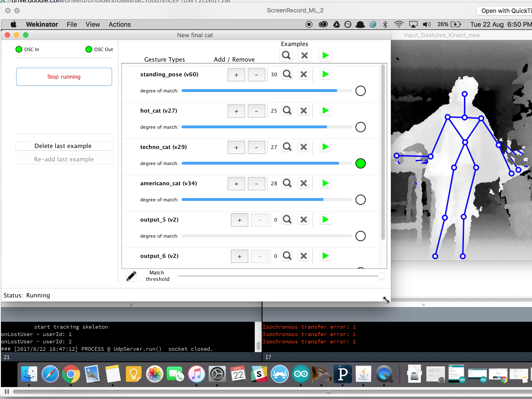Click the Bluetooth icon in the menu bar
This screenshot has height=399, width=532.
point(385,25)
